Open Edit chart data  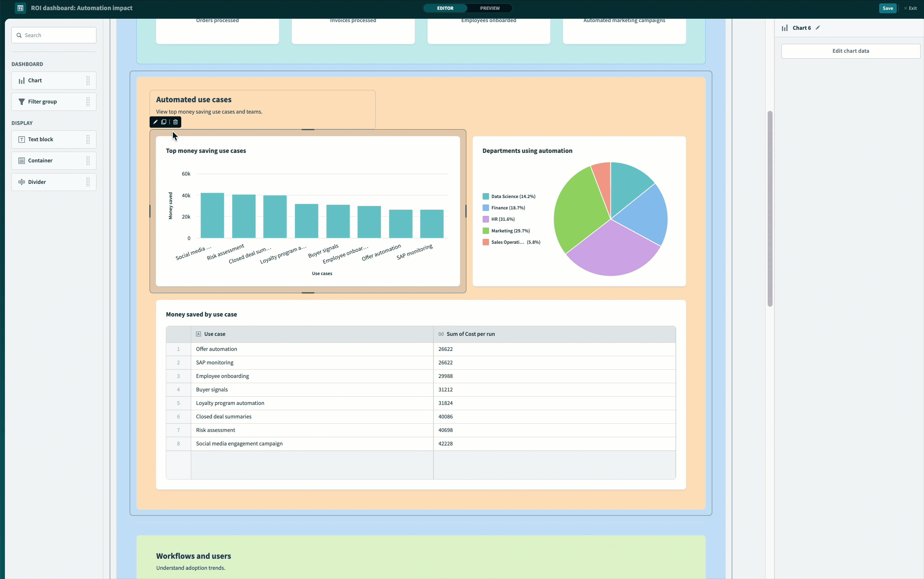pyautogui.click(x=851, y=51)
